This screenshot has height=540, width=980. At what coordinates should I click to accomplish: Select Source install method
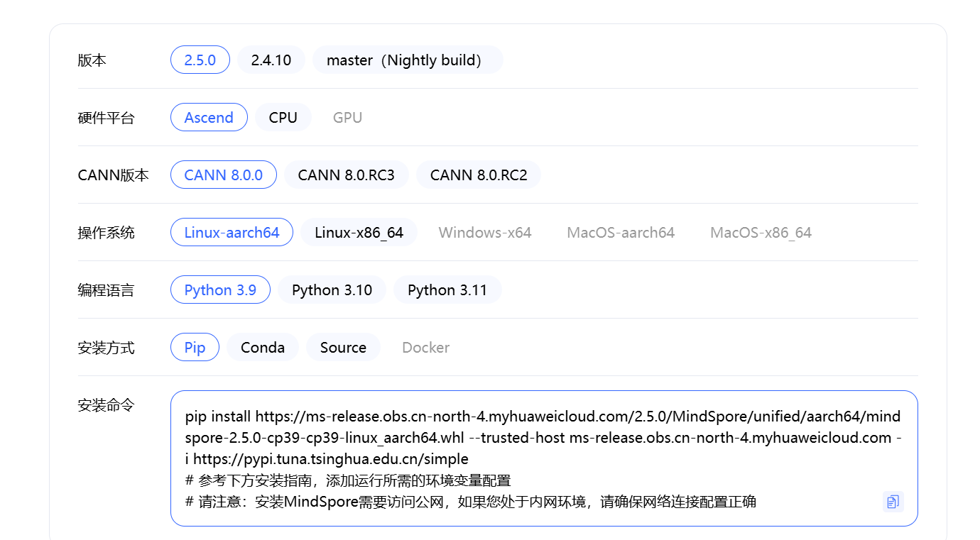(x=343, y=348)
